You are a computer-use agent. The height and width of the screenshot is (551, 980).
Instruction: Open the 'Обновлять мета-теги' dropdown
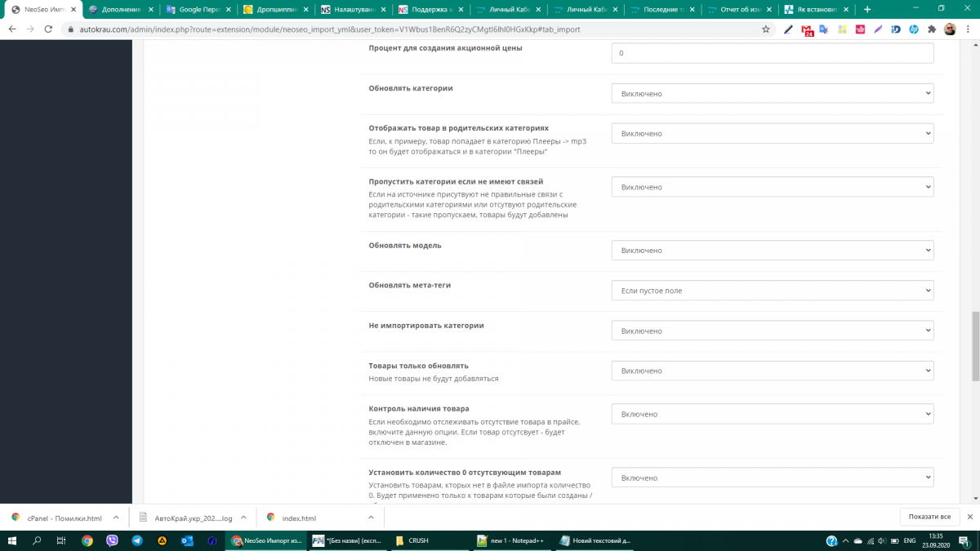tap(772, 291)
